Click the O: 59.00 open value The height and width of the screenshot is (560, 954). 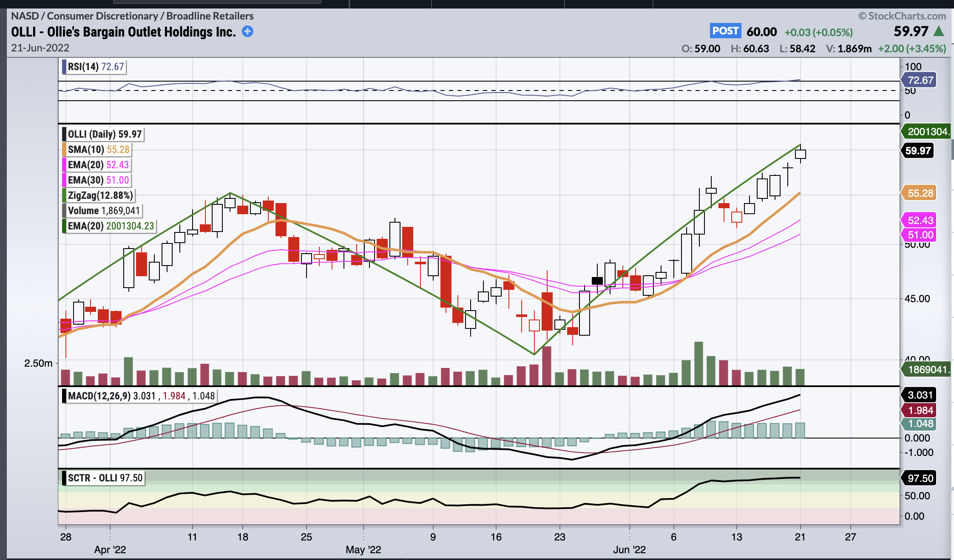(x=701, y=48)
